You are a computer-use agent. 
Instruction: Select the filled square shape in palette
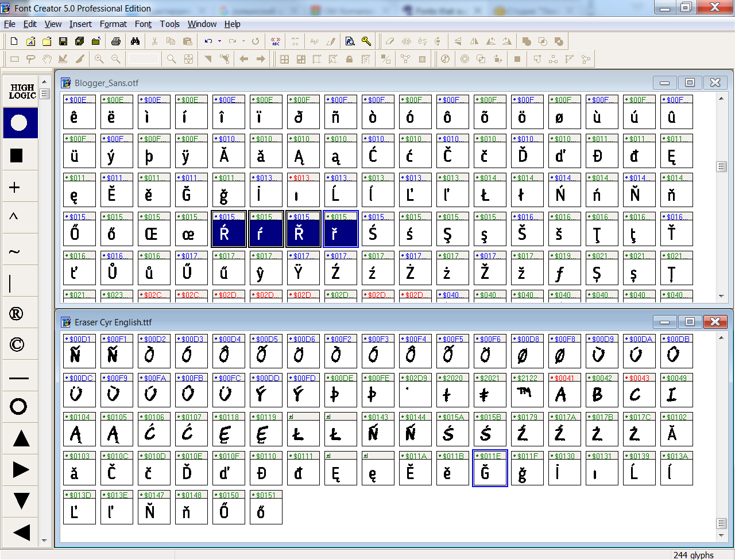(17, 155)
